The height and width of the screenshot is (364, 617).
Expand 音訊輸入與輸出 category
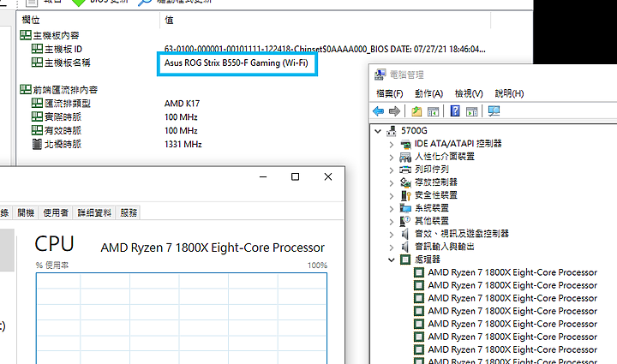click(x=391, y=248)
